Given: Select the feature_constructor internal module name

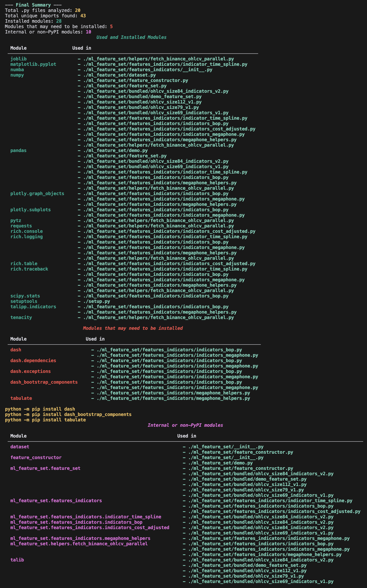Looking at the screenshot, I should [x=36, y=457].
